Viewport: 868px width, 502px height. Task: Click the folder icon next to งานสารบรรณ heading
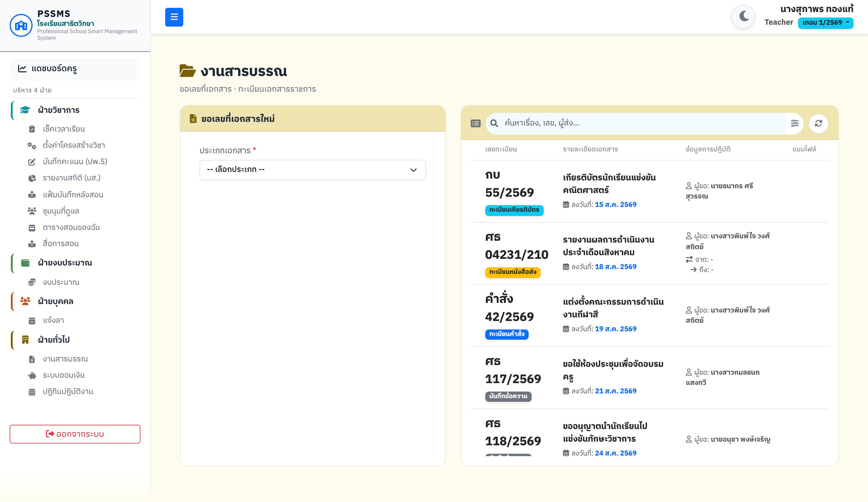pos(187,71)
